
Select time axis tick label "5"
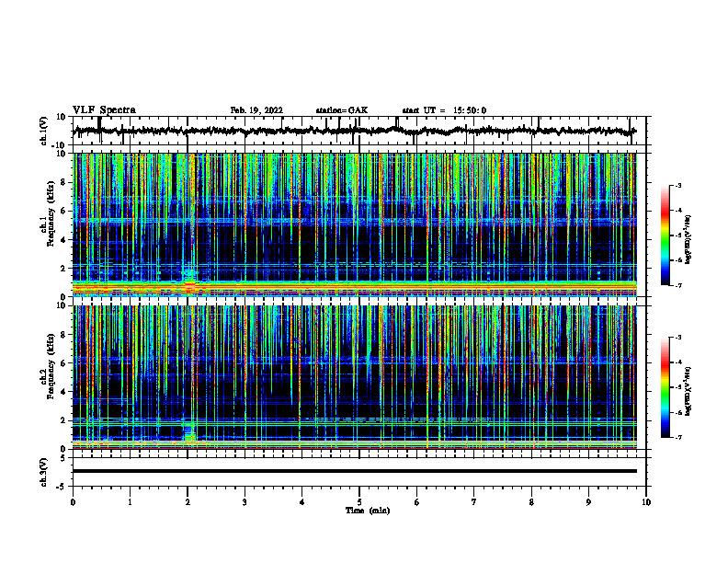(359, 502)
